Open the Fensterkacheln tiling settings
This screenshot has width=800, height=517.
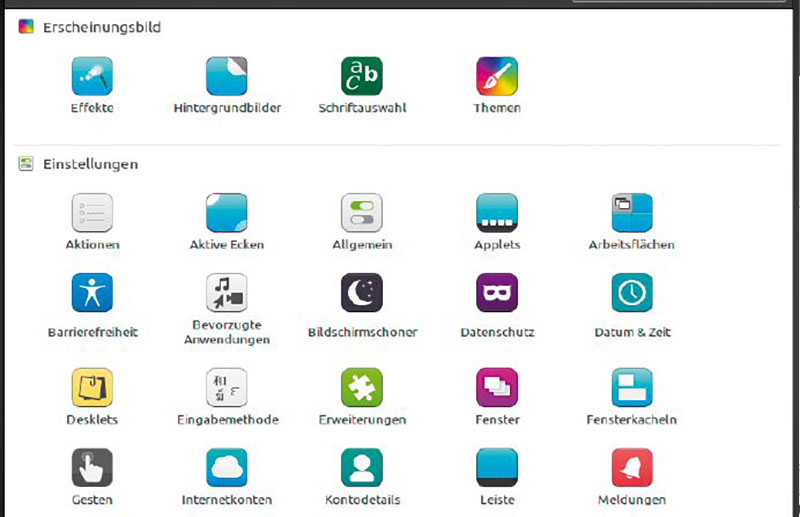(x=632, y=387)
